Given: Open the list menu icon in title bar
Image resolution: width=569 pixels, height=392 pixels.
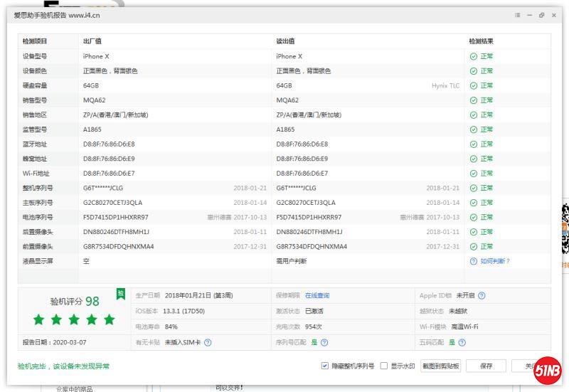Looking at the screenshot, I should pos(517,15).
